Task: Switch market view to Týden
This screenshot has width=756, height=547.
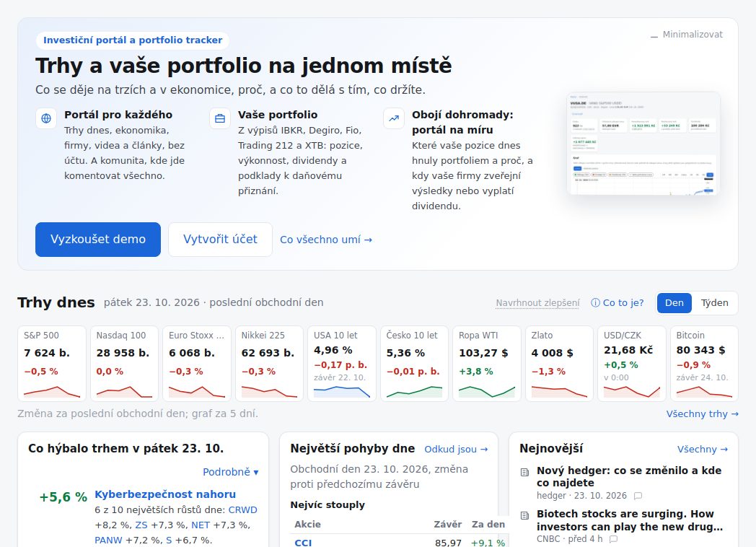Action: [714, 303]
